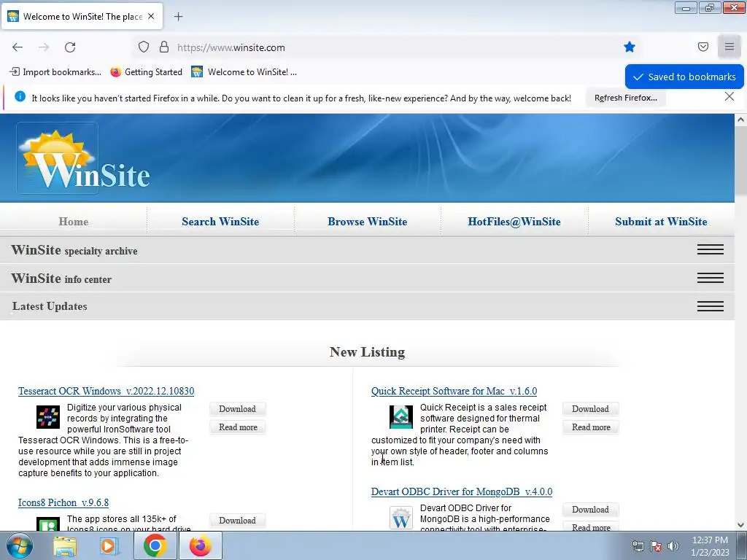Click the blue bookmark star

630,47
